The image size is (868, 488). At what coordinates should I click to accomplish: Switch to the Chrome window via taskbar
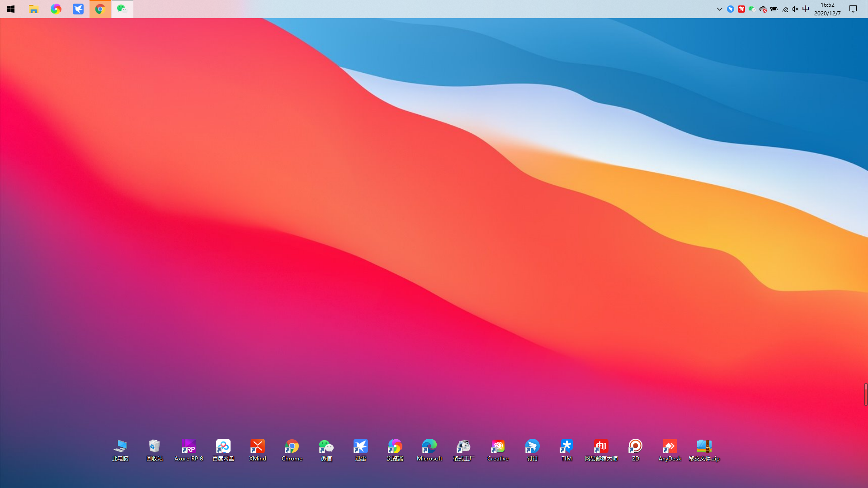click(x=100, y=9)
